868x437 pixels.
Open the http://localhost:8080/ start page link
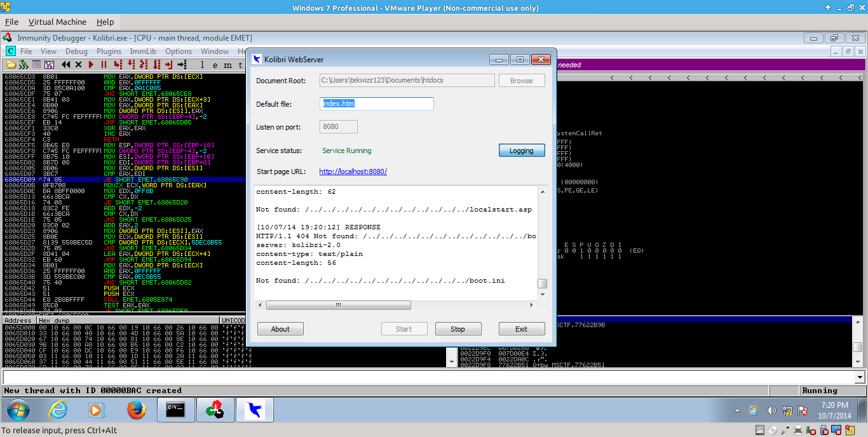pyautogui.click(x=353, y=171)
